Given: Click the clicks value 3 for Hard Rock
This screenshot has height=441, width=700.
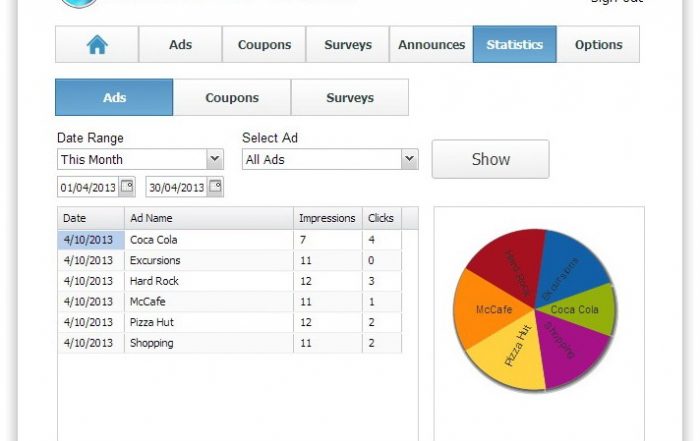Looking at the screenshot, I should point(382,281).
